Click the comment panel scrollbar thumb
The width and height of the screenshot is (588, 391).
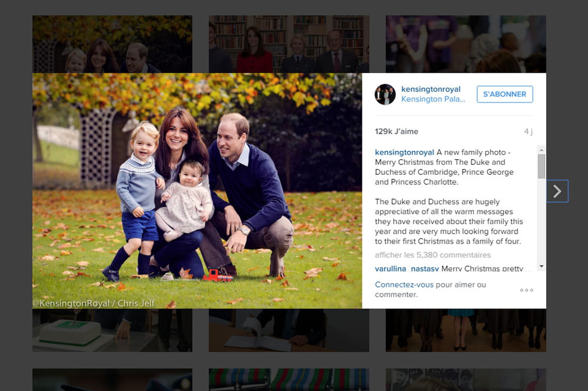(541, 166)
